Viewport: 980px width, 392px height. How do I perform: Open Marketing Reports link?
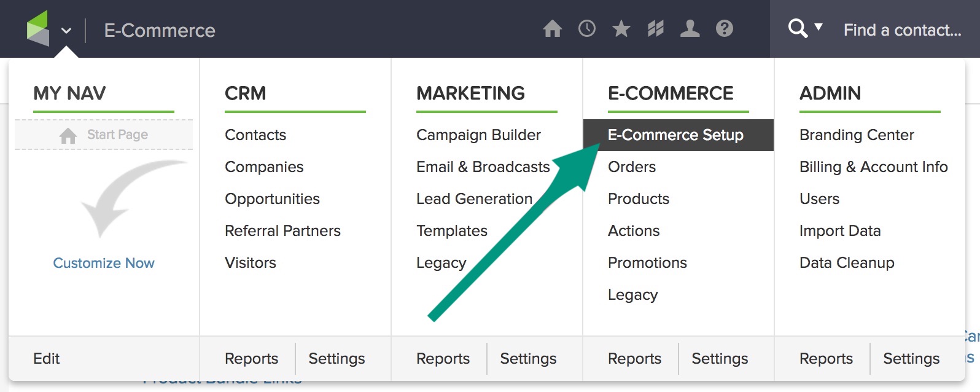(443, 358)
